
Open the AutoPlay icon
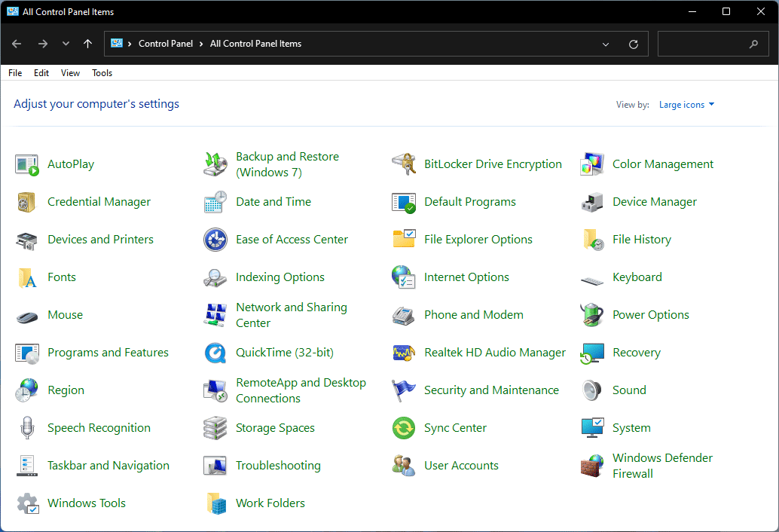[27, 164]
